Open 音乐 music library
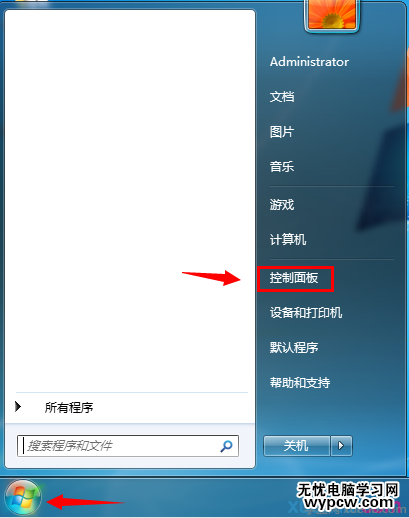Viewport: 409px width, 518px height. tap(282, 166)
